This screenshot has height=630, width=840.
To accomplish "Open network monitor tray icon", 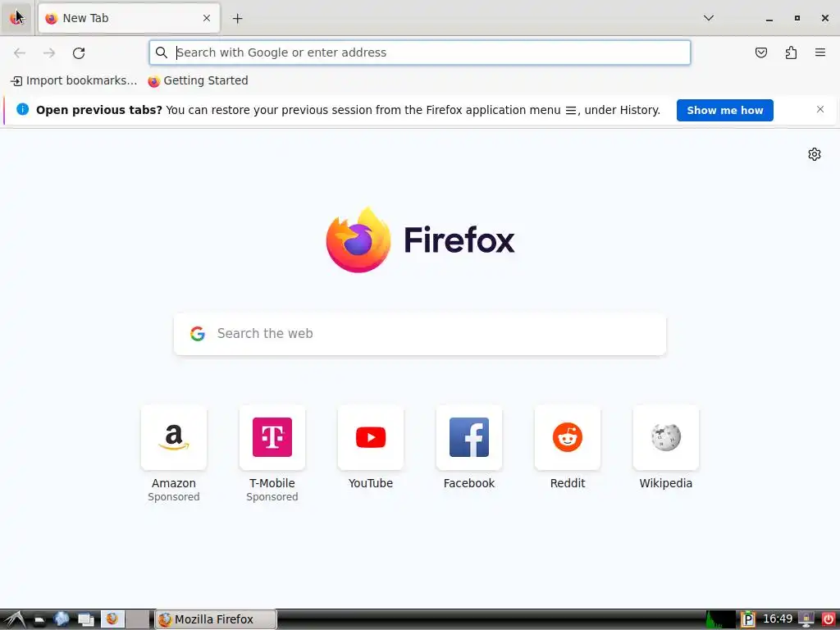I will tap(806, 619).
